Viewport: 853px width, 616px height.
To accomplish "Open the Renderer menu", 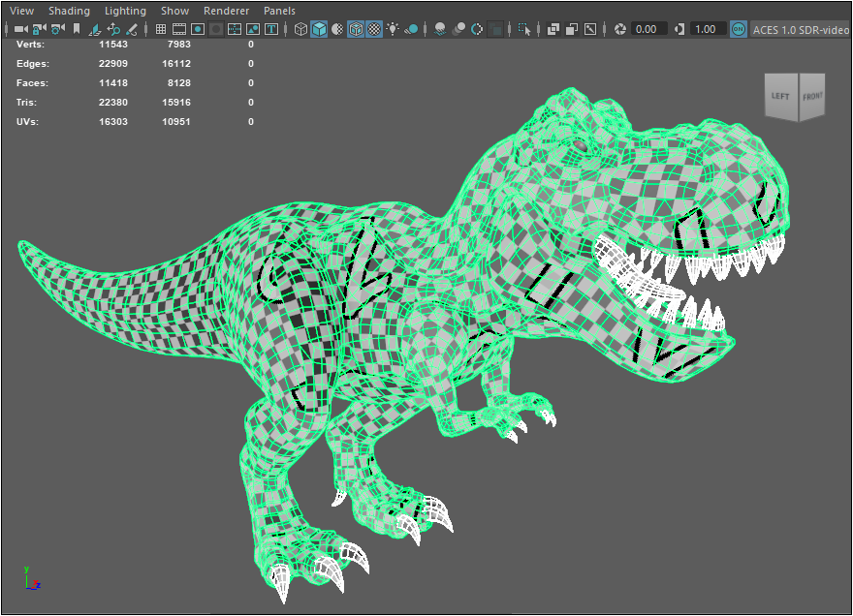I will [x=226, y=11].
